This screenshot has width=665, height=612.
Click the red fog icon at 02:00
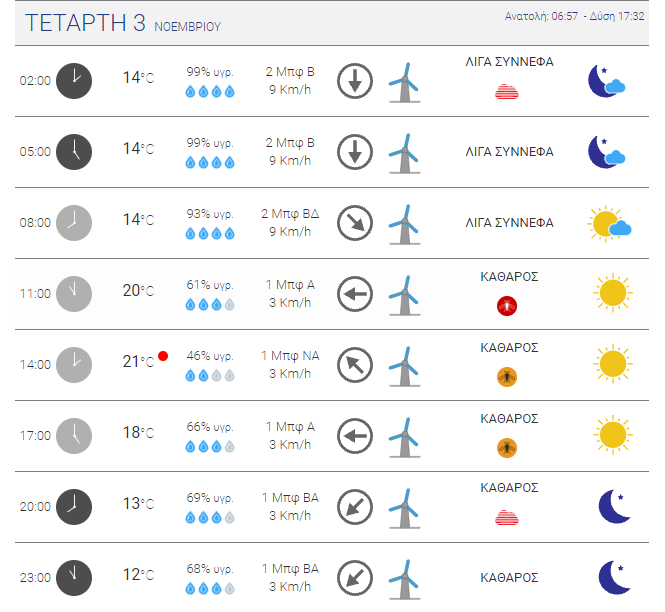click(x=506, y=92)
